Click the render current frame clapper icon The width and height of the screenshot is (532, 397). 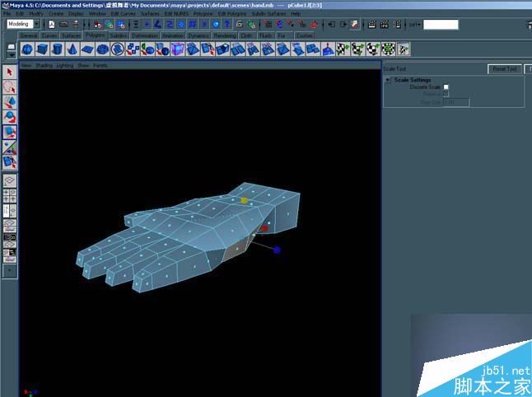pos(372,24)
